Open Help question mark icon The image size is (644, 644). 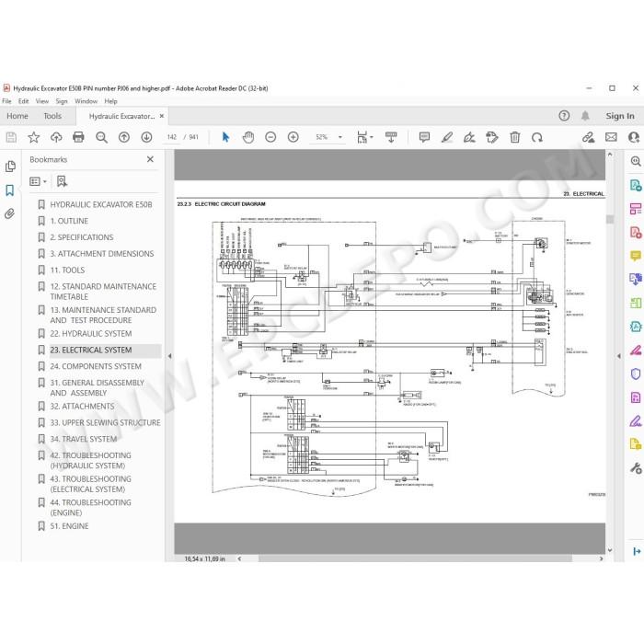pyautogui.click(x=564, y=116)
